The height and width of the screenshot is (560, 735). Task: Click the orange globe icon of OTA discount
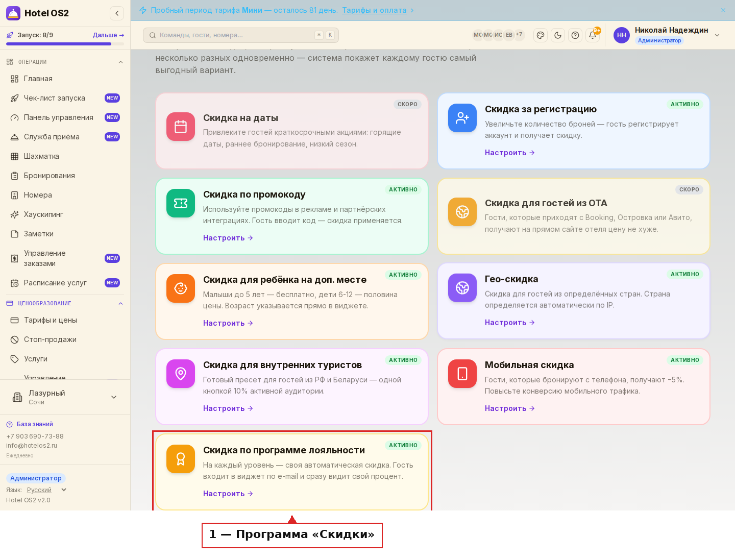[x=462, y=212]
